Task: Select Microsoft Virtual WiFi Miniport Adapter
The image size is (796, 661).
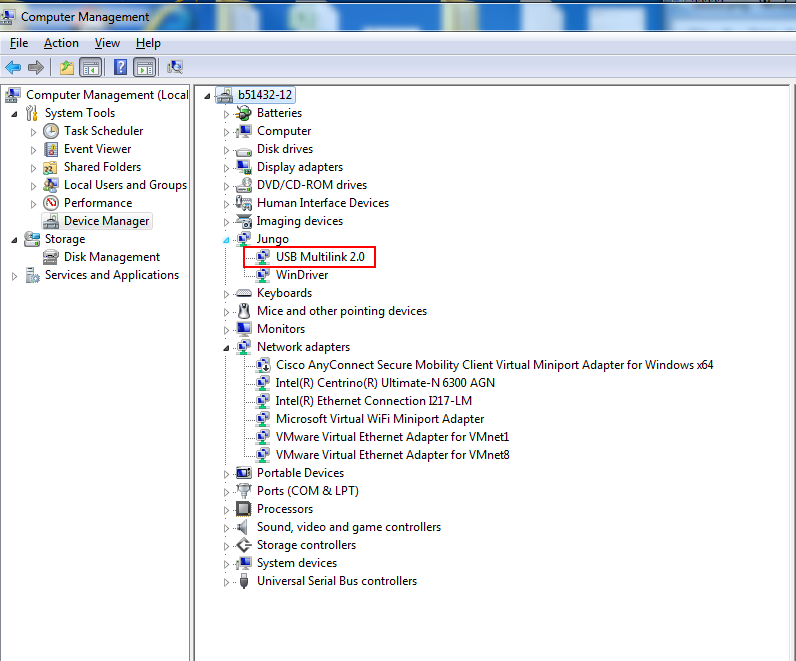Action: click(380, 419)
